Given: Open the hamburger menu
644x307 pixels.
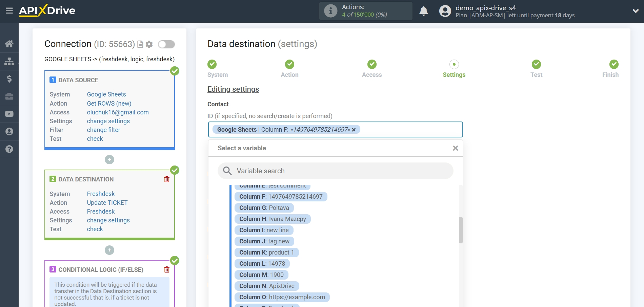Looking at the screenshot, I should click(9, 11).
